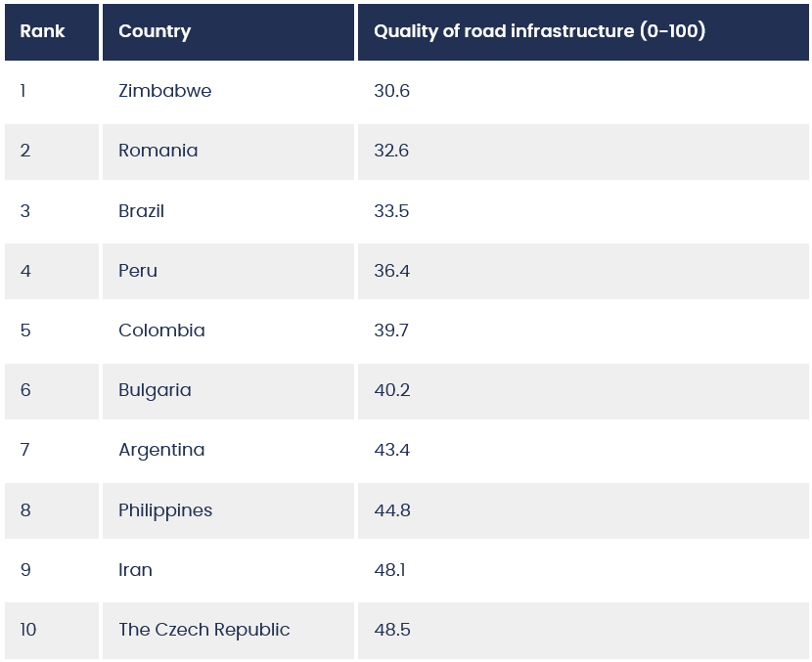Image resolution: width=812 pixels, height=662 pixels.
Task: Select the Argentina country cell
Action: [228, 451]
